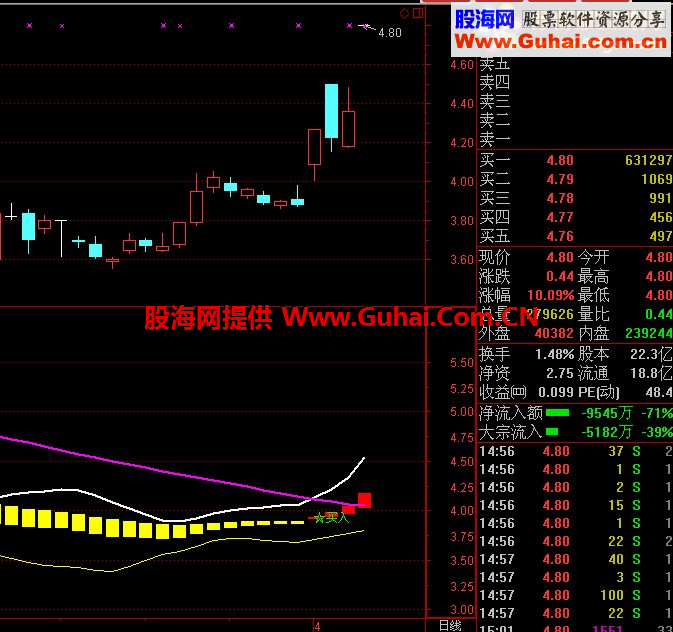Open the 日线 period label
Viewport: 673px width, 632px height.
(450, 626)
